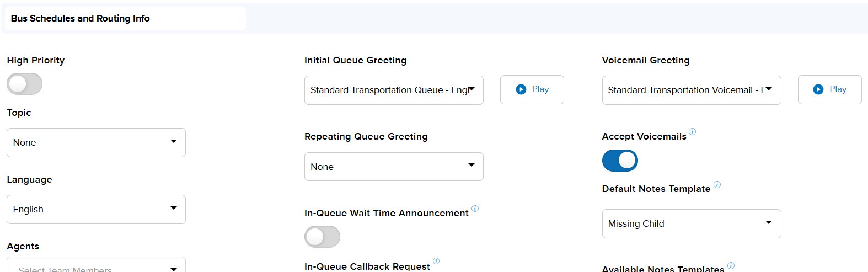Click info icon beside In-Queue Callback Request
Image resolution: width=868 pixels, height=272 pixels.
click(x=436, y=261)
